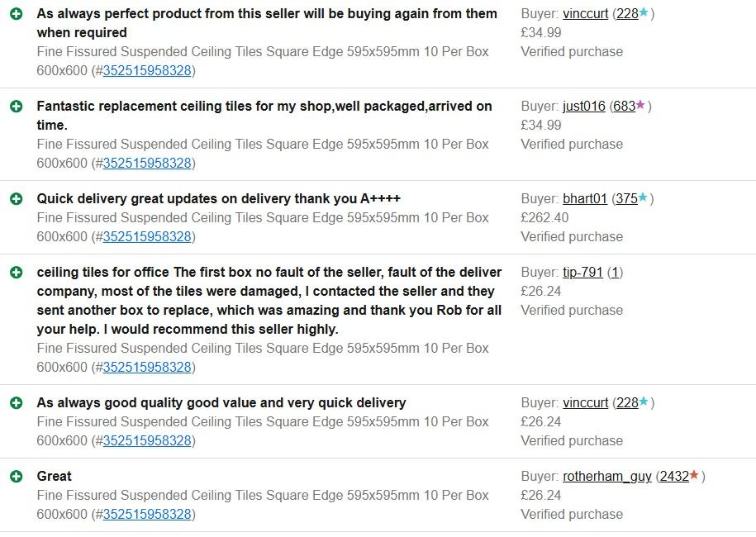Open vinccurt profile in the first review
The width and height of the screenshot is (756, 537).
pos(585,14)
